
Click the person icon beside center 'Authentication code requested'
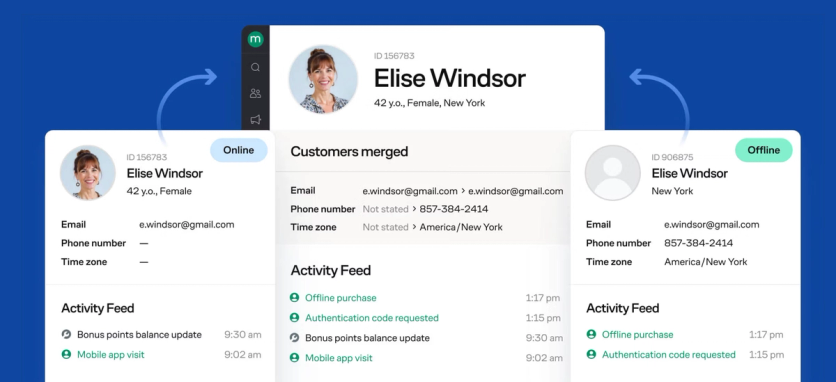(294, 318)
